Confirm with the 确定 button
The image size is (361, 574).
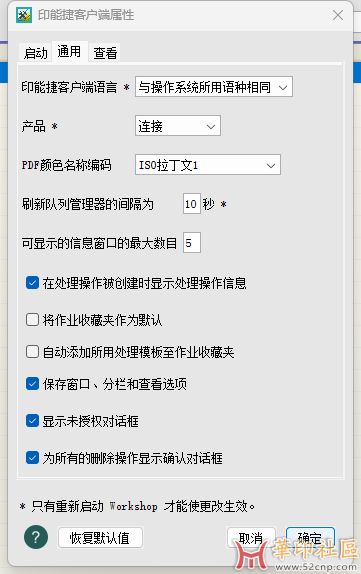[310, 538]
